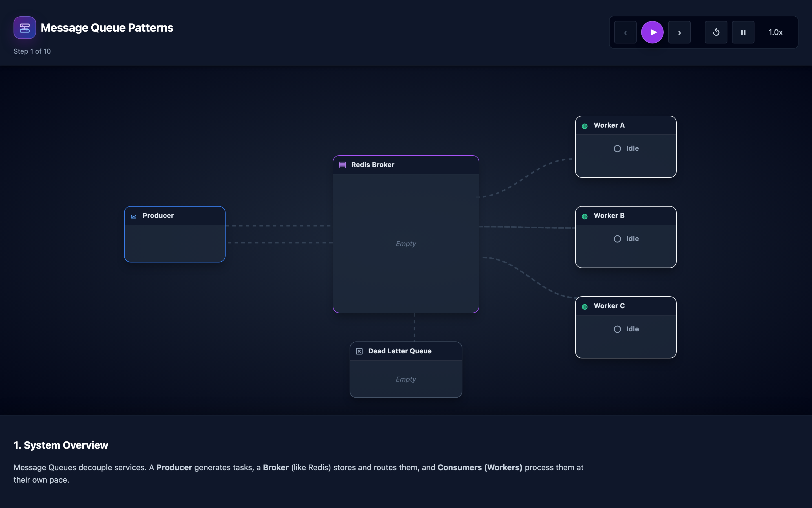Click Worker A green status icon

(x=584, y=126)
